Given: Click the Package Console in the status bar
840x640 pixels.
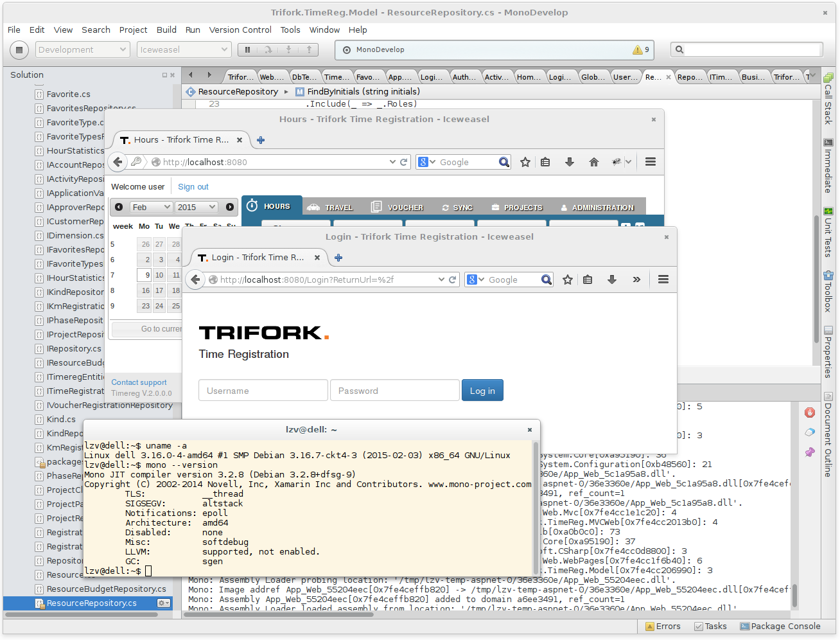Looking at the screenshot, I should tap(780, 626).
